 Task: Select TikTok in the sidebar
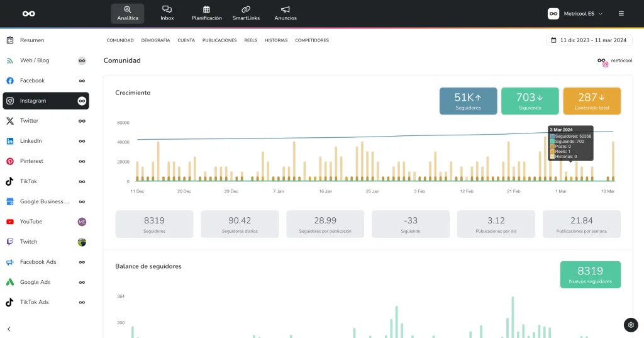[x=28, y=181]
